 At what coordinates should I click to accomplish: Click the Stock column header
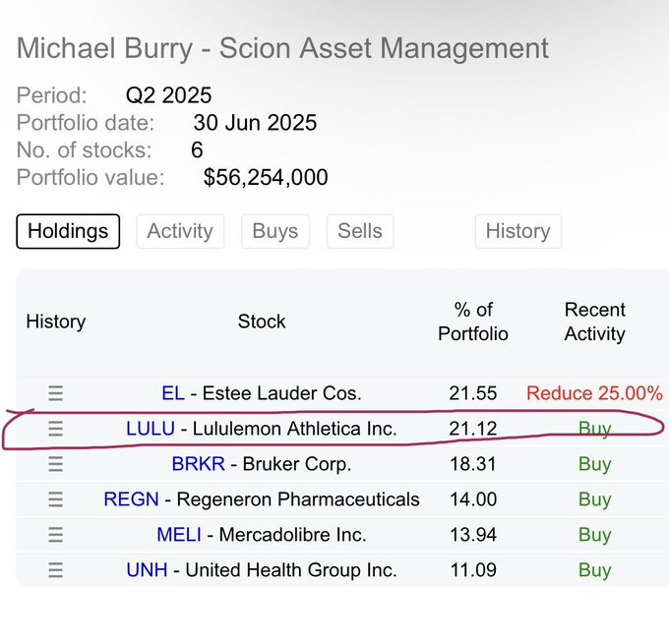click(x=262, y=322)
